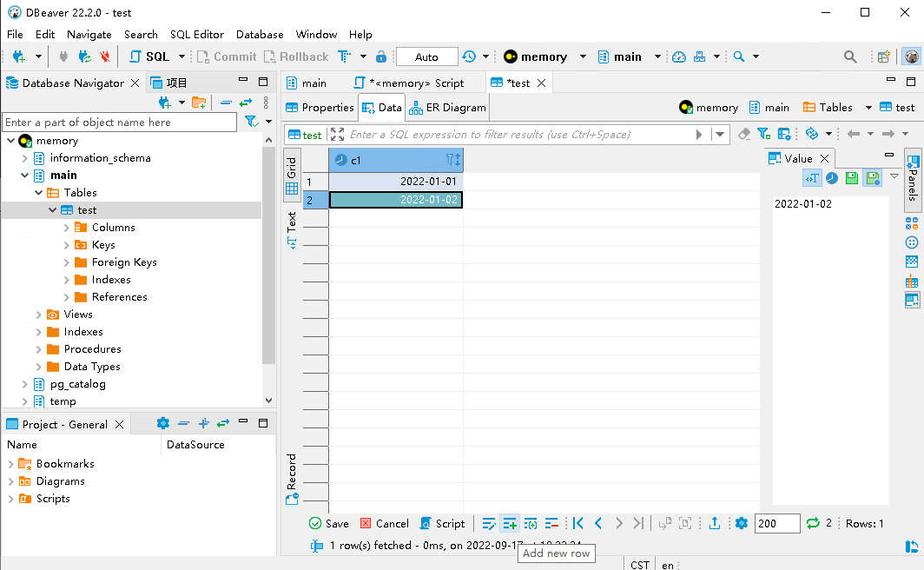924x570 pixels.
Task: Switch the result view to Text mode
Action: 292,224
